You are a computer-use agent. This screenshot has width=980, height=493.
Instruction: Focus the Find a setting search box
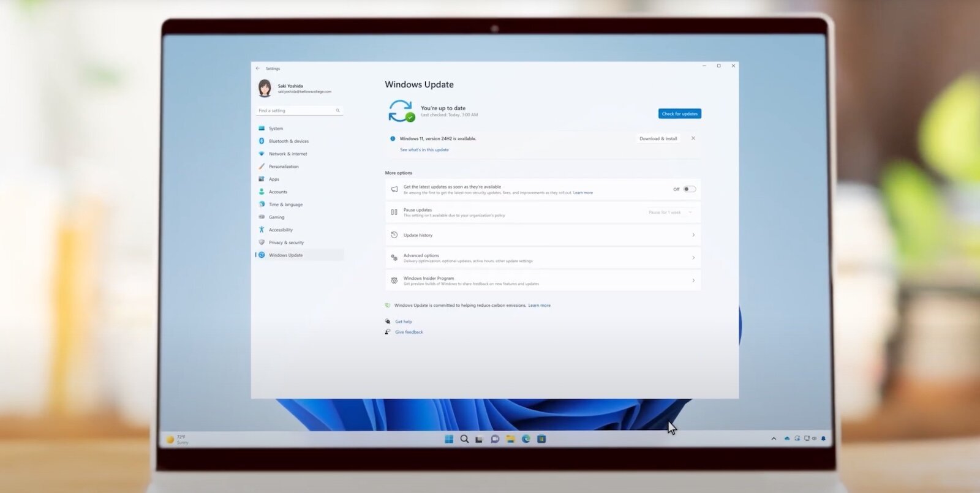coord(300,111)
